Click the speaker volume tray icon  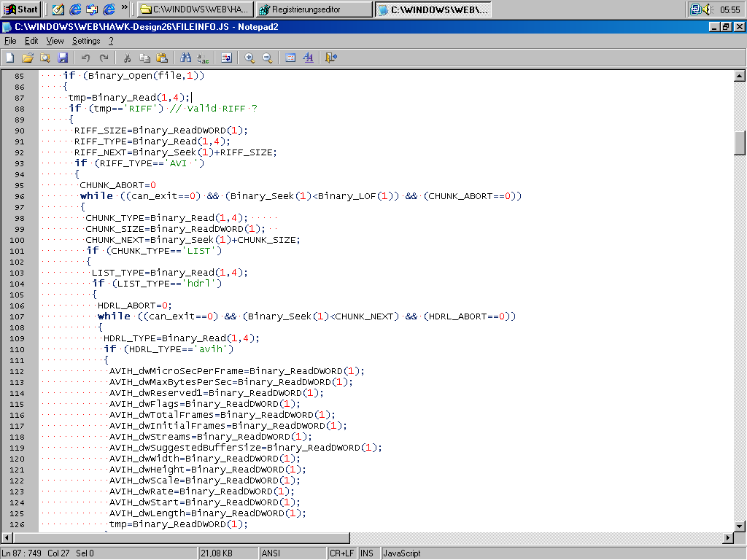(x=706, y=9)
